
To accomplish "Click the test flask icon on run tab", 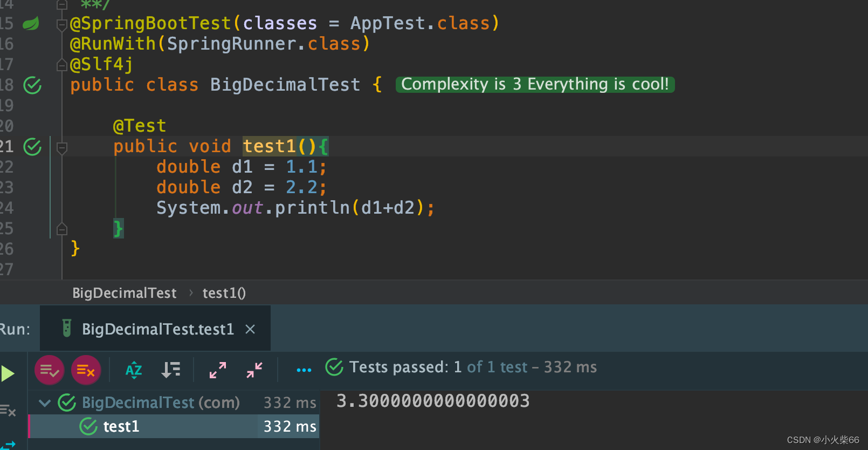I will coord(66,328).
